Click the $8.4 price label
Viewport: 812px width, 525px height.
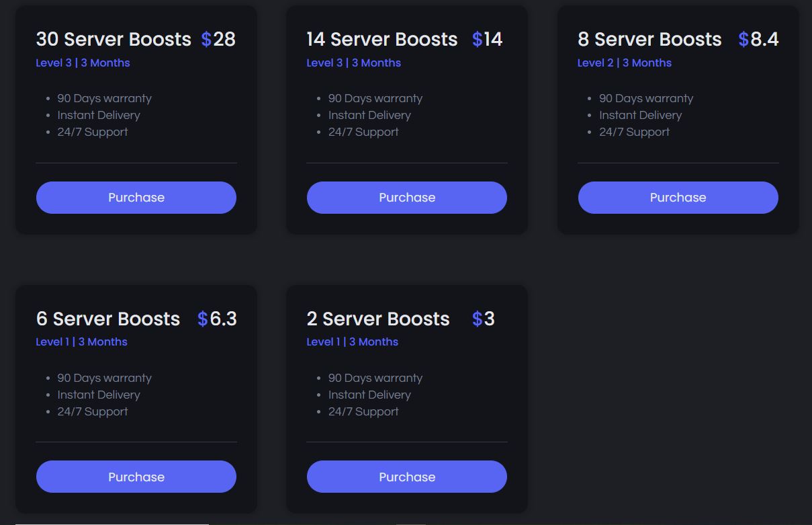pyautogui.click(x=759, y=40)
